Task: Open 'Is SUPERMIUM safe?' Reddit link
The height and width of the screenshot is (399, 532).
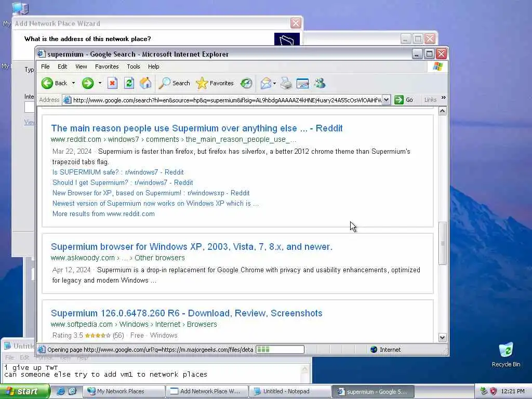Action: click(118, 172)
